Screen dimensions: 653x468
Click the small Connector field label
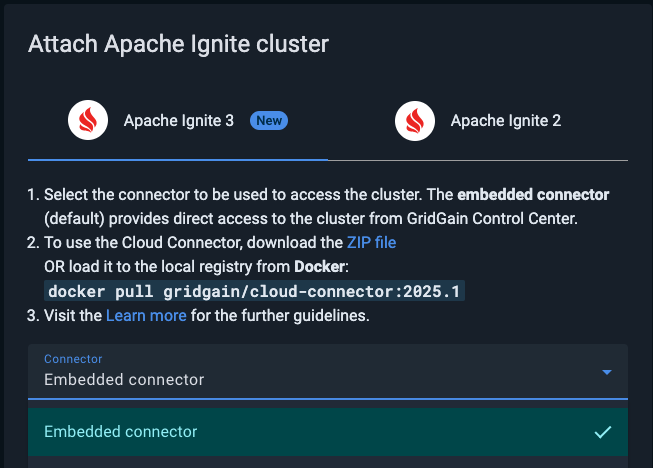[x=73, y=359]
